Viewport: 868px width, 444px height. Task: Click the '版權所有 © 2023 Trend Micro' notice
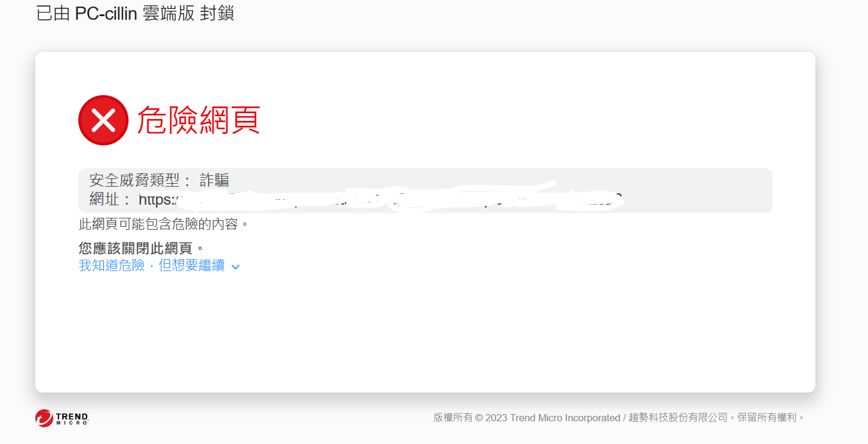pyautogui.click(x=620, y=418)
